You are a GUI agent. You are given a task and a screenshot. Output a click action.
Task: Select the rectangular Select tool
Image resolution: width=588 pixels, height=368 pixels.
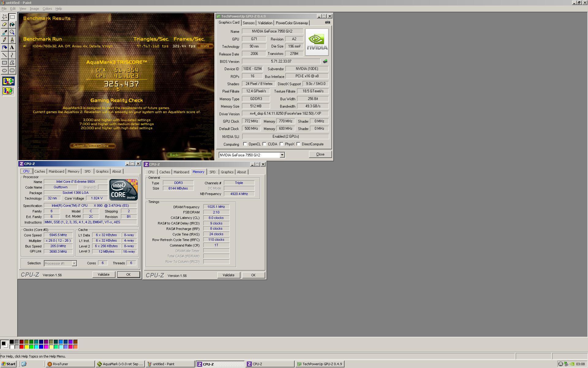[x=12, y=17]
